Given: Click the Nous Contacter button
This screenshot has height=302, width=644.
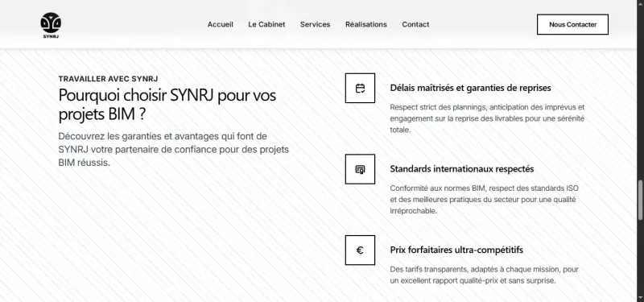Looking at the screenshot, I should [572, 25].
